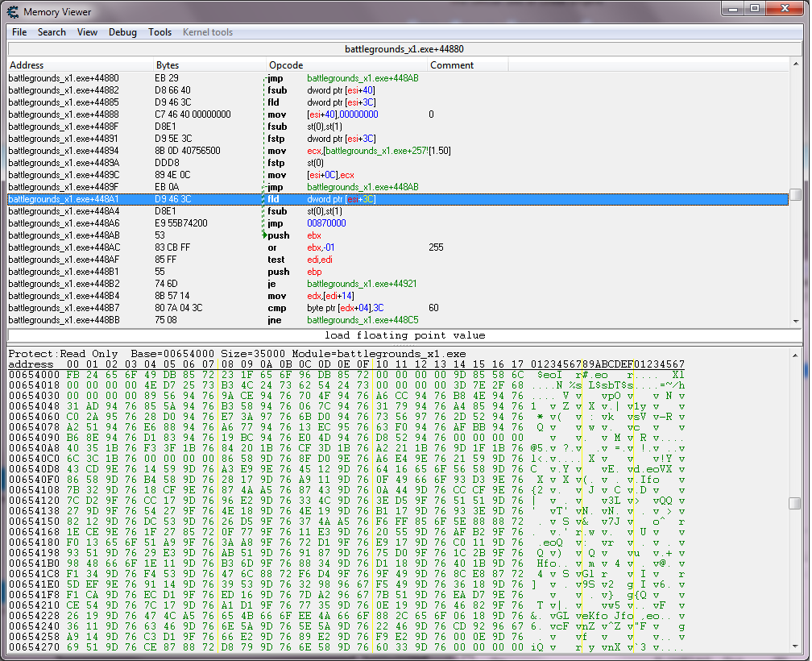Open the File menu

tap(19, 32)
